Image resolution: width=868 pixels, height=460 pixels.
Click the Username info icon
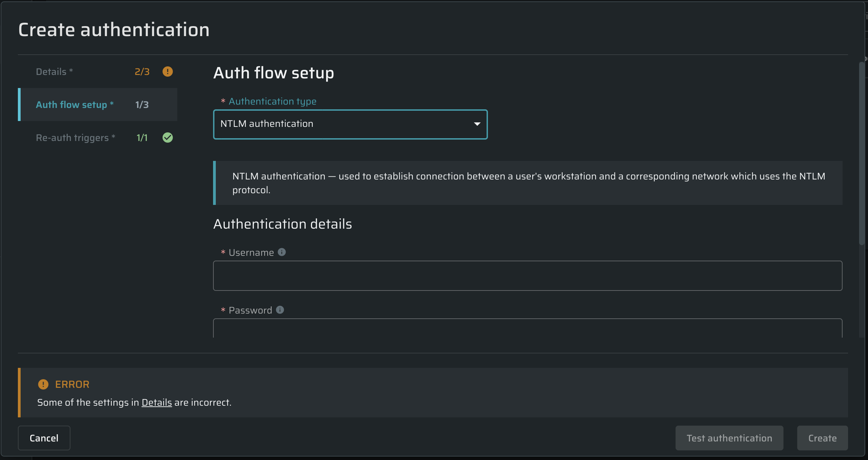[282, 252]
